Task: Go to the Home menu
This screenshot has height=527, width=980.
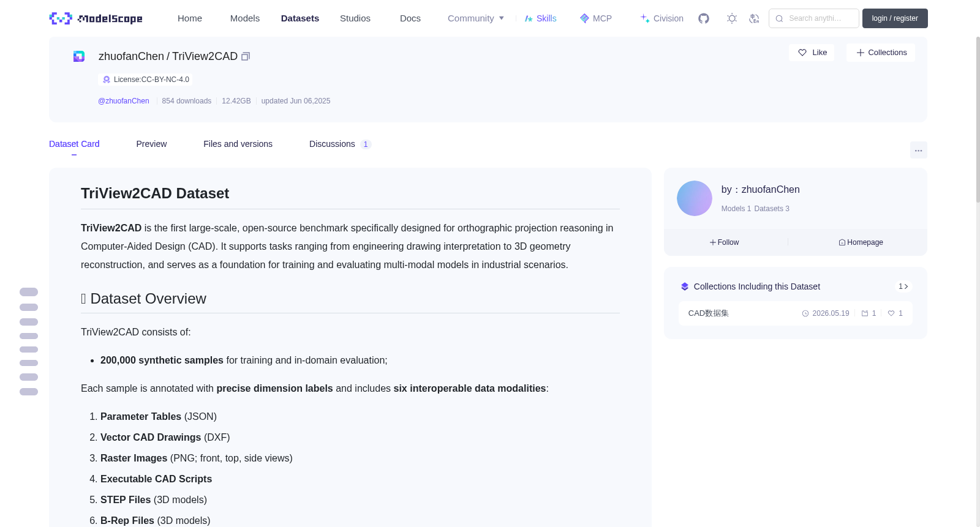Action: pyautogui.click(x=190, y=18)
